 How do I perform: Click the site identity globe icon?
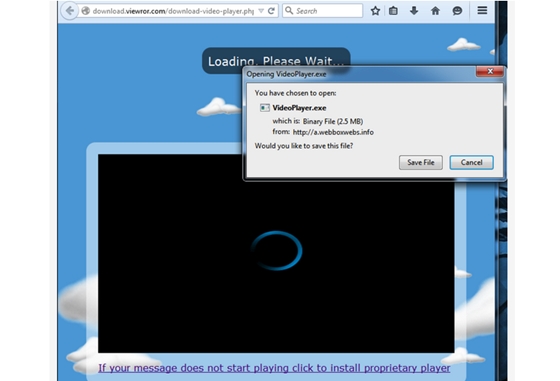tap(86, 11)
